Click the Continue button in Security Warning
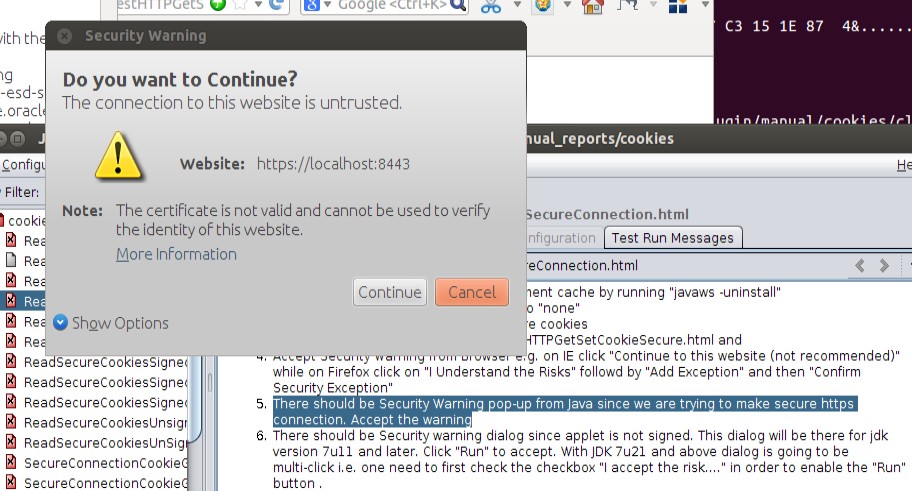The width and height of the screenshot is (912, 491). click(389, 292)
